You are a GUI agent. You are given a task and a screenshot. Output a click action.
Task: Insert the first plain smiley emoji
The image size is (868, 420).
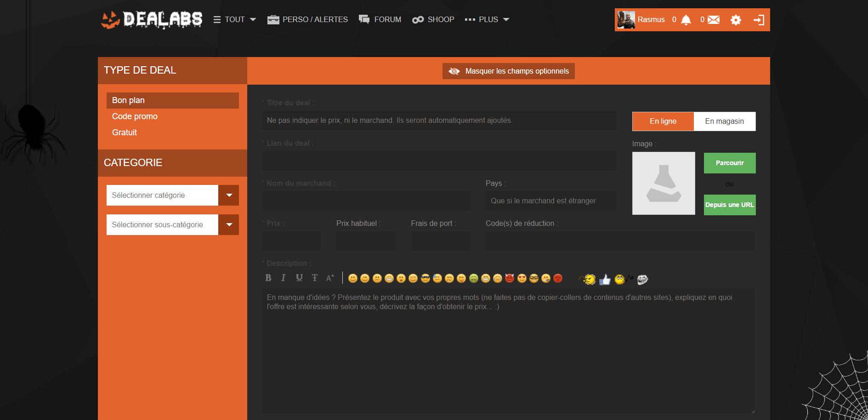[353, 278]
